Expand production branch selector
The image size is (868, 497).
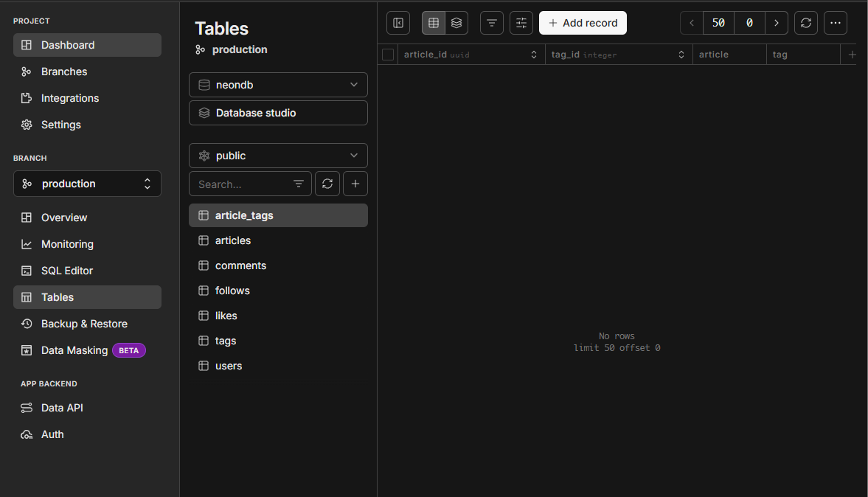point(88,184)
